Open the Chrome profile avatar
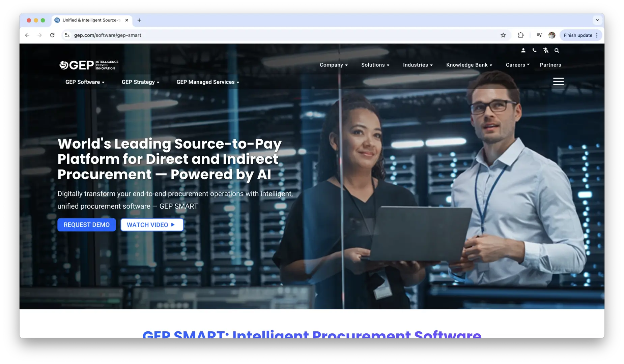This screenshot has width=624, height=364. pyautogui.click(x=551, y=35)
